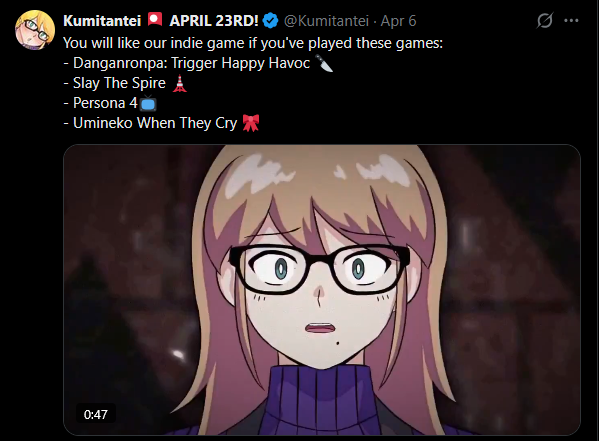
Task: Click the Danganronpa: Trigger Happy Havoc text
Action: pos(191,63)
